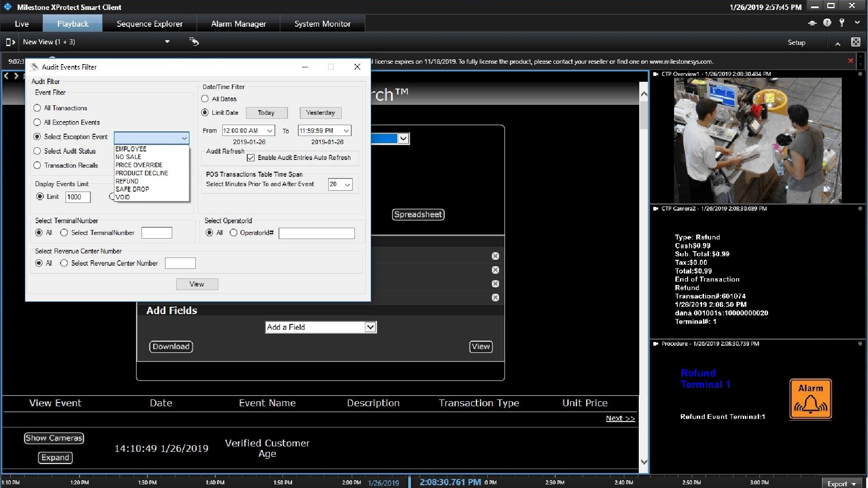Image resolution: width=868 pixels, height=488 pixels.
Task: Click camera icon of CTP Overview1 pane
Action: (x=656, y=74)
